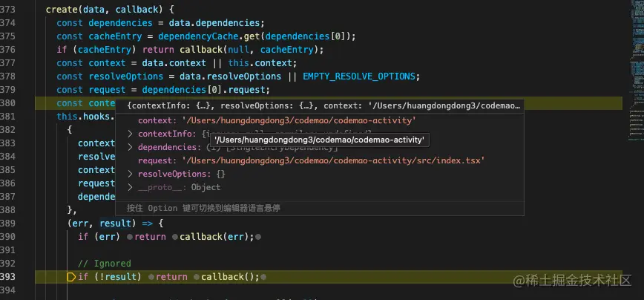
Task: Click the resolveOptions value {} in hover
Action: coord(221,174)
